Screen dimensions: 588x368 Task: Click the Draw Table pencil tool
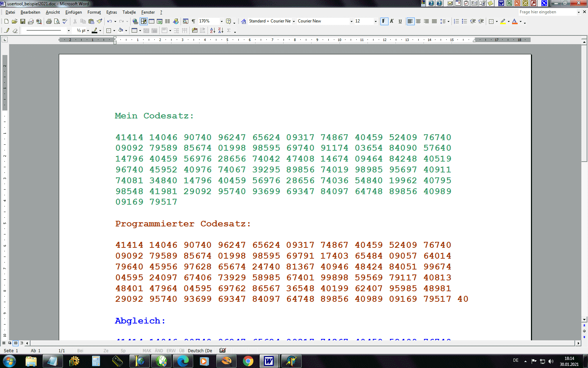point(7,30)
